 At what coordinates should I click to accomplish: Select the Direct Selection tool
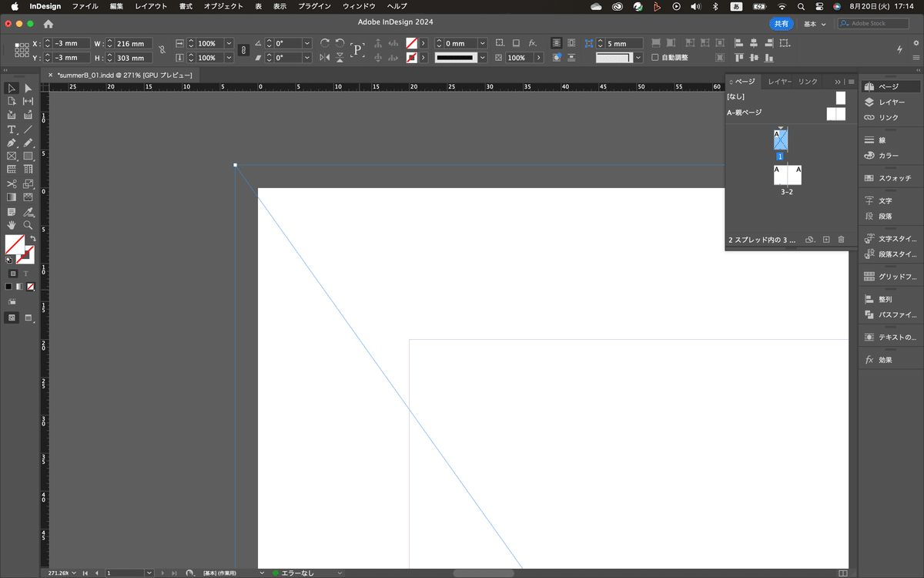click(x=28, y=89)
